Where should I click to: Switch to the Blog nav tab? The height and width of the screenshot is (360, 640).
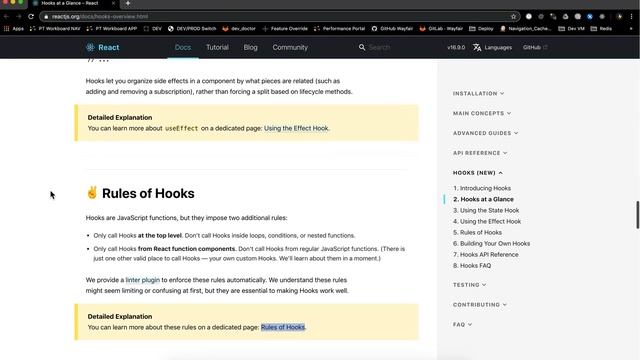(x=251, y=47)
